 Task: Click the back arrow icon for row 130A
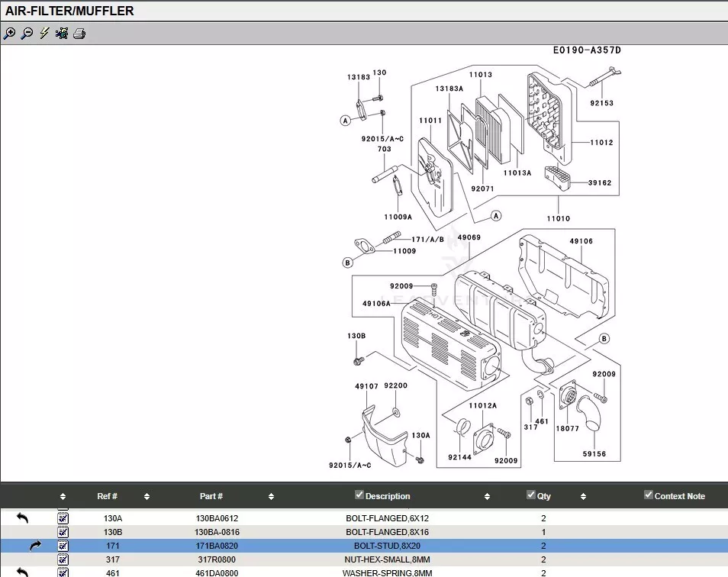pyautogui.click(x=22, y=518)
